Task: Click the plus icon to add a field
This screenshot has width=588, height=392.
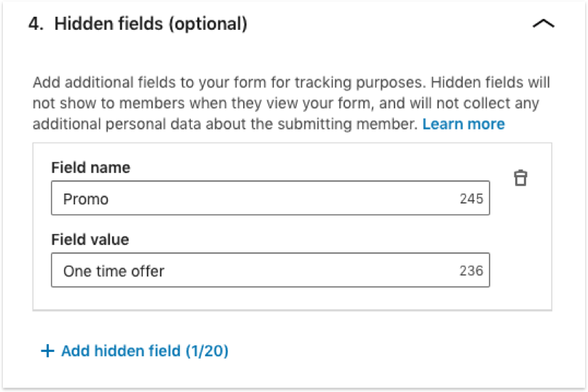Action: (47, 351)
